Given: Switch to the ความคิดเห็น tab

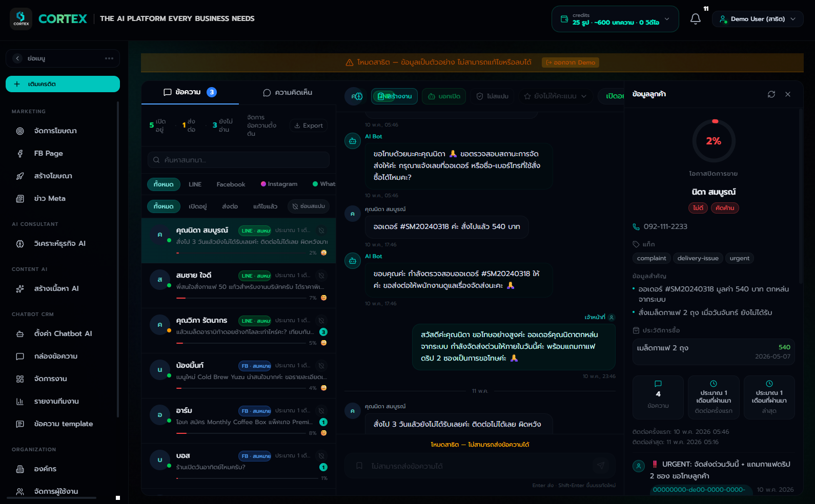Looking at the screenshot, I should coord(288,93).
